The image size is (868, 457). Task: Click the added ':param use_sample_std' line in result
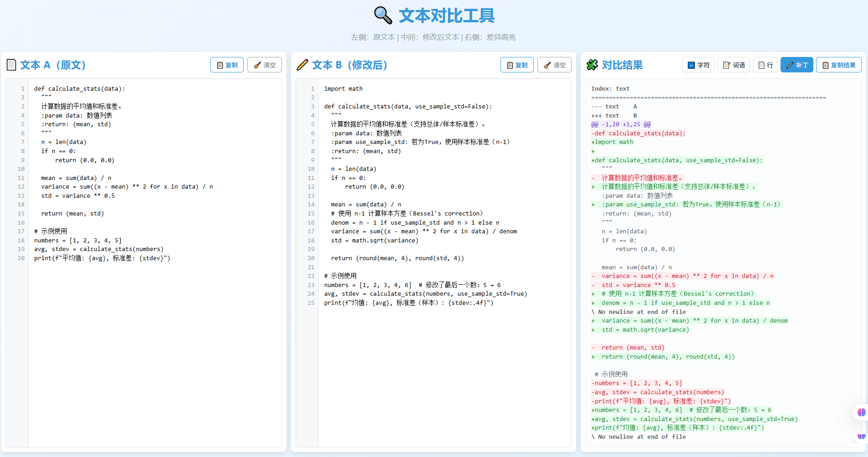[686, 205]
